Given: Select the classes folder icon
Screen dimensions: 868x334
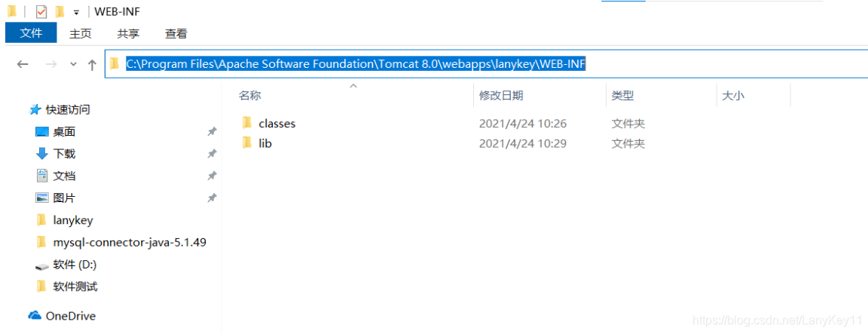Looking at the screenshot, I should point(247,123).
